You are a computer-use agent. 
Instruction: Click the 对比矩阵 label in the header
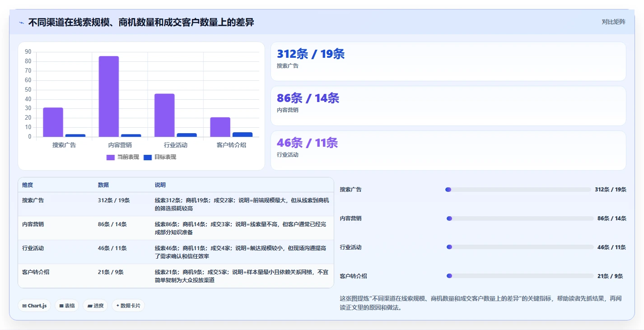pos(613,22)
